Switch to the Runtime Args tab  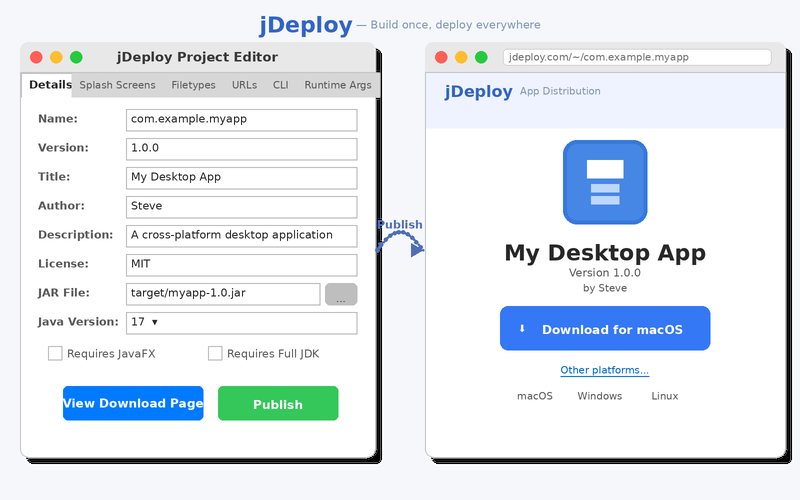(x=338, y=85)
